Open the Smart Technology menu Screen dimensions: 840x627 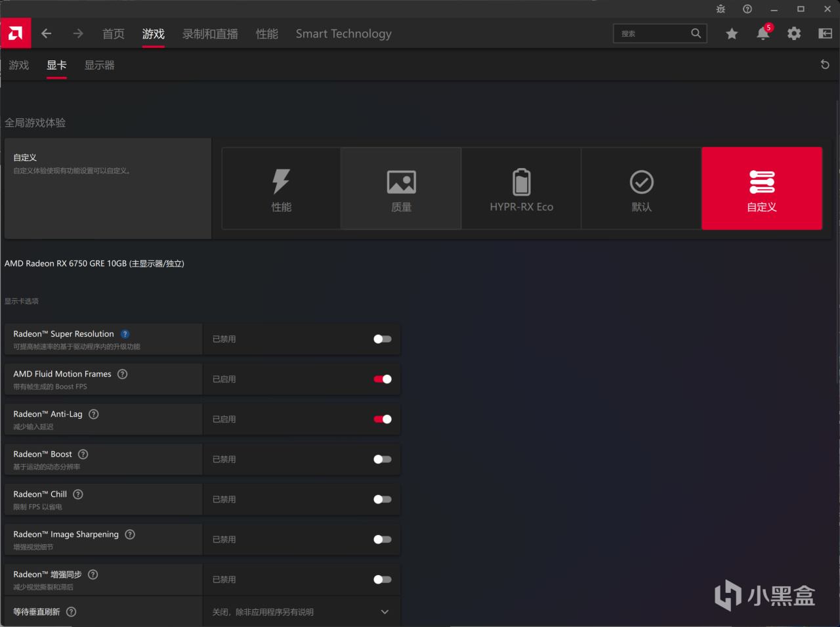coord(343,33)
